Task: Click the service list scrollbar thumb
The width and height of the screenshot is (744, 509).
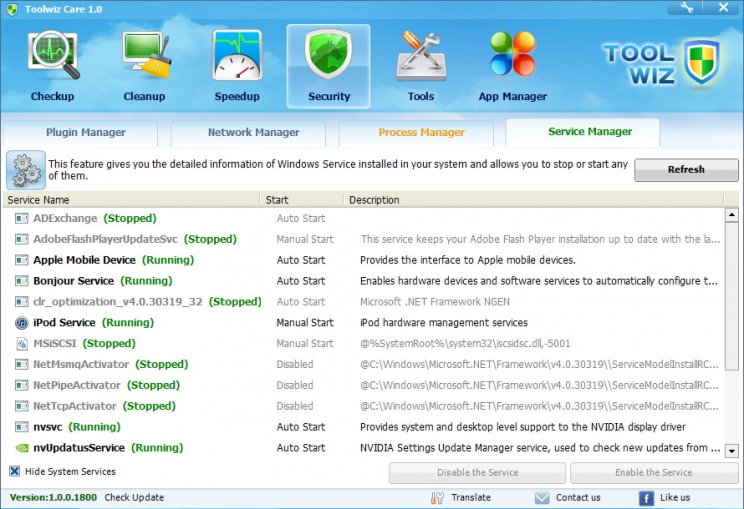Action: pyautogui.click(x=732, y=296)
